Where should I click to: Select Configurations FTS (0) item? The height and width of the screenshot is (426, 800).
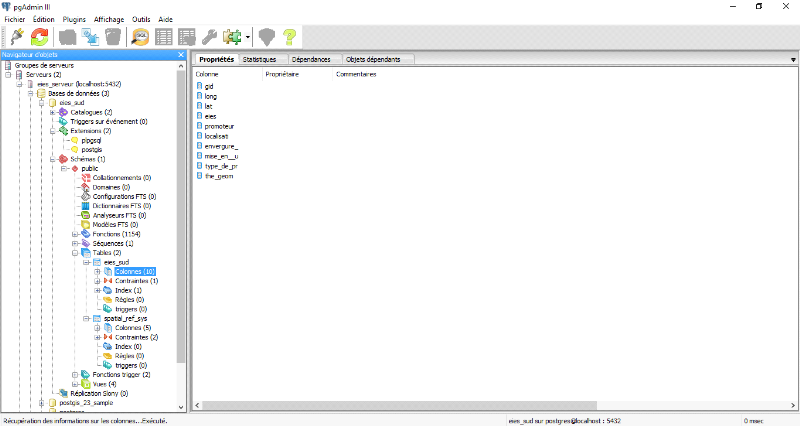(x=124, y=197)
